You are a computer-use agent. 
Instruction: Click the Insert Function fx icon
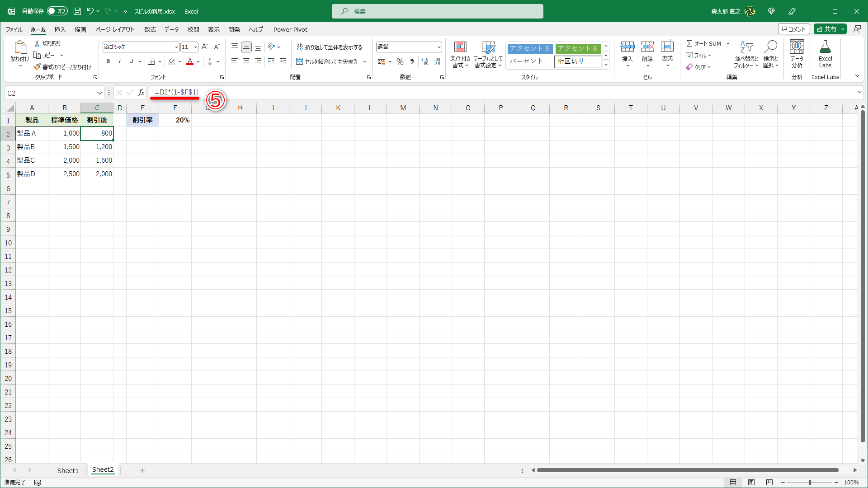141,93
